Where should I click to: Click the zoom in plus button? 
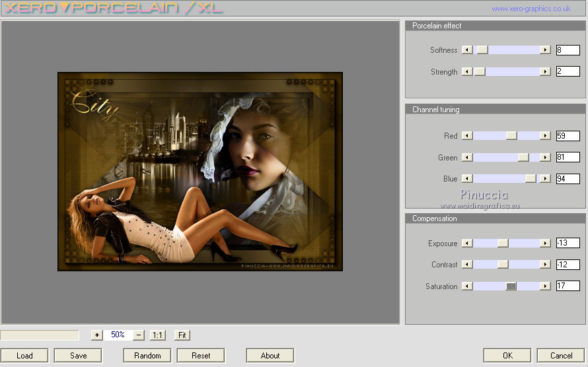click(x=97, y=335)
